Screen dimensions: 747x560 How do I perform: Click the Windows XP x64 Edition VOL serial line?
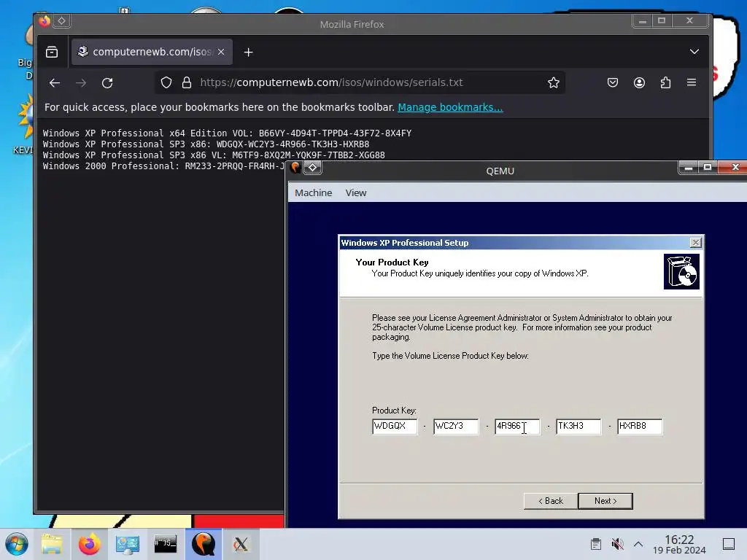227,133
